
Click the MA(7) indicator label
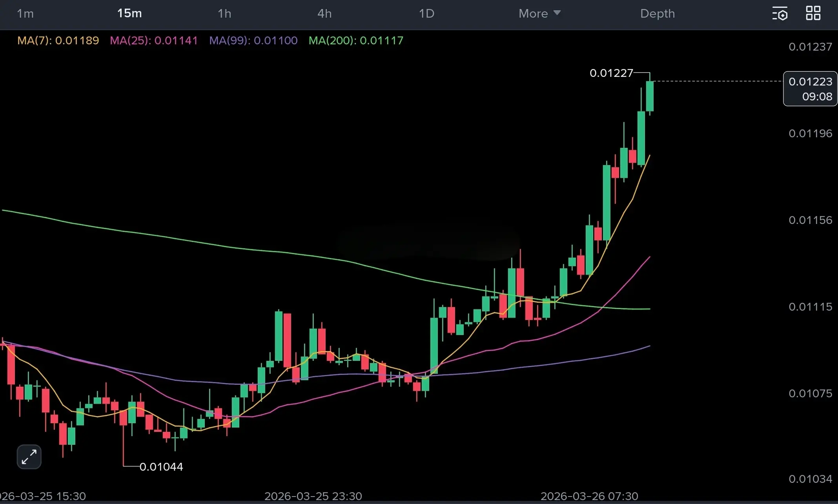[58, 40]
